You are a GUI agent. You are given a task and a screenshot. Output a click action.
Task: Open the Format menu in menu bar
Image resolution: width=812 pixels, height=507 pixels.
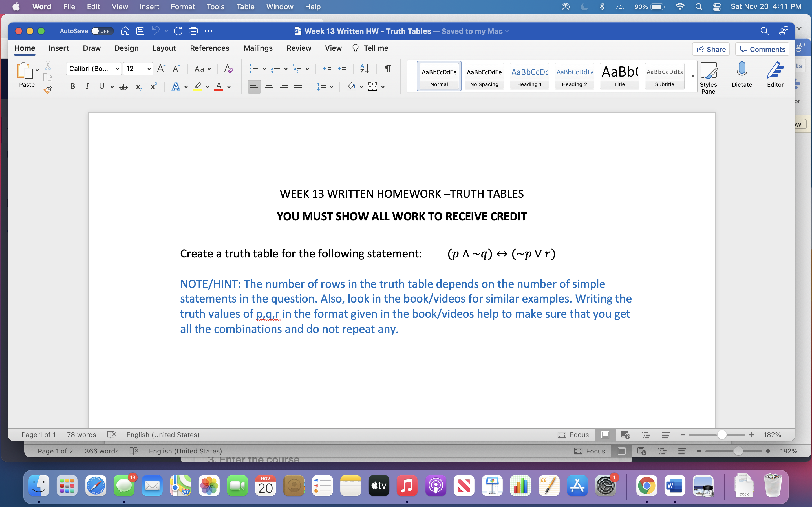click(x=182, y=7)
